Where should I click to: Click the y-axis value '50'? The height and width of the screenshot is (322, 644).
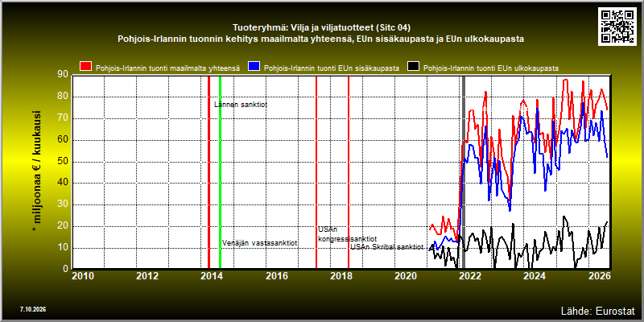pos(63,162)
